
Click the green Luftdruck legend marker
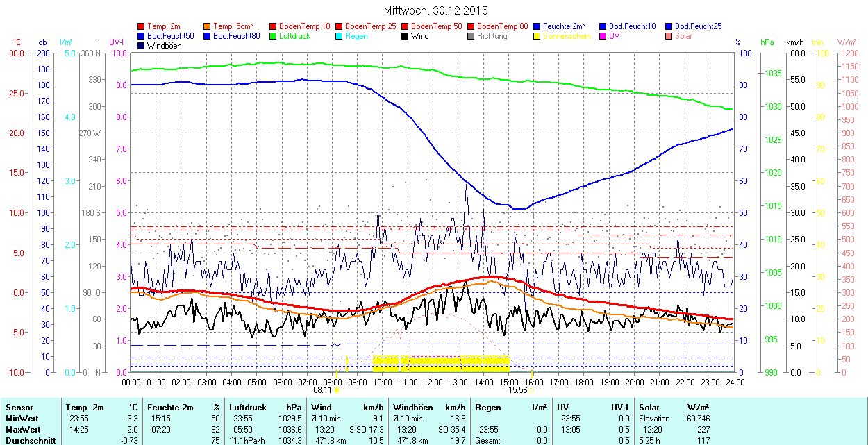pyautogui.click(x=274, y=36)
